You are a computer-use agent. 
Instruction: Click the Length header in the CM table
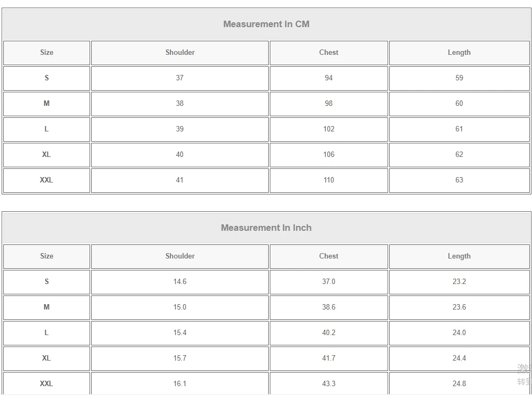pyautogui.click(x=459, y=53)
